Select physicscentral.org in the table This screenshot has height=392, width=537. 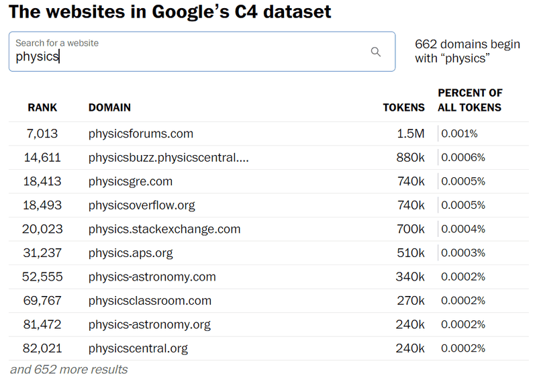pyautogui.click(x=138, y=348)
